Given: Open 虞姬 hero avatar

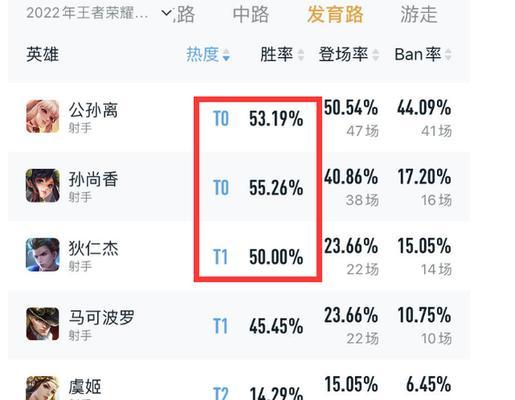Looking at the screenshot, I should point(43,388).
